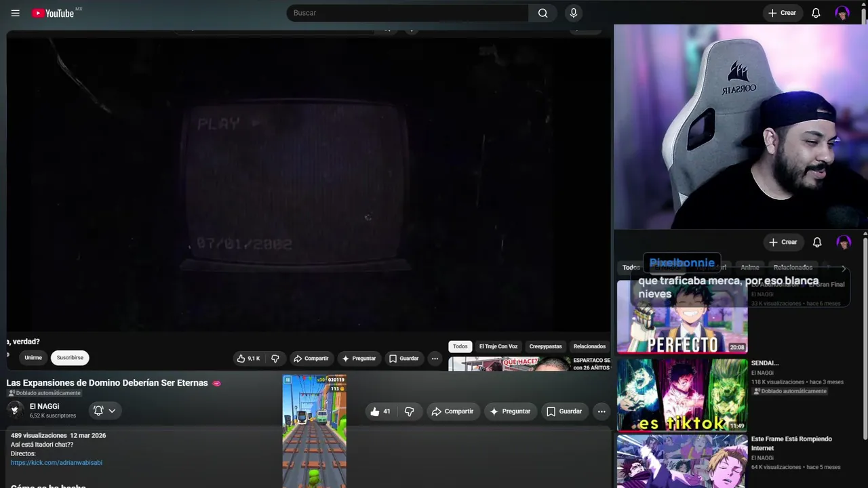Focus the Buscar search field
868x488 pixels.
408,13
